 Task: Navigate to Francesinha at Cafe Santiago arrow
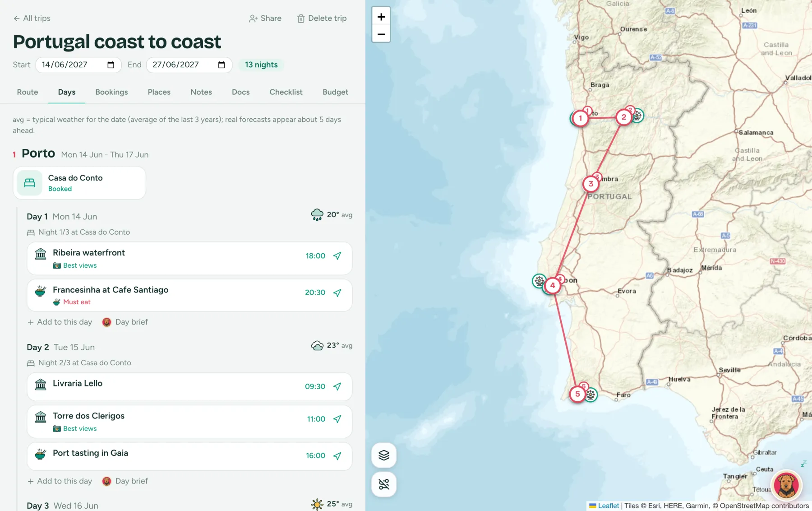click(337, 293)
